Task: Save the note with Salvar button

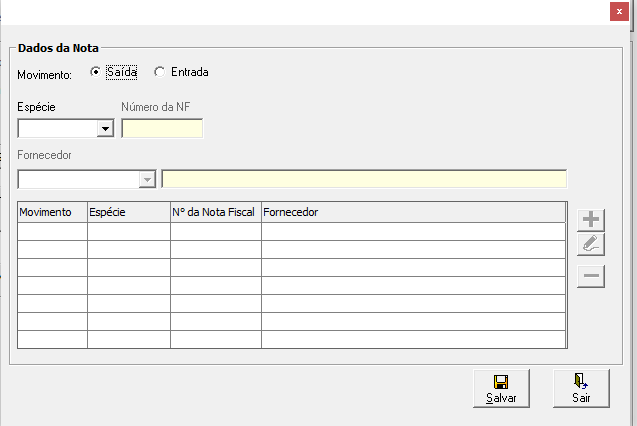Action: click(x=501, y=388)
